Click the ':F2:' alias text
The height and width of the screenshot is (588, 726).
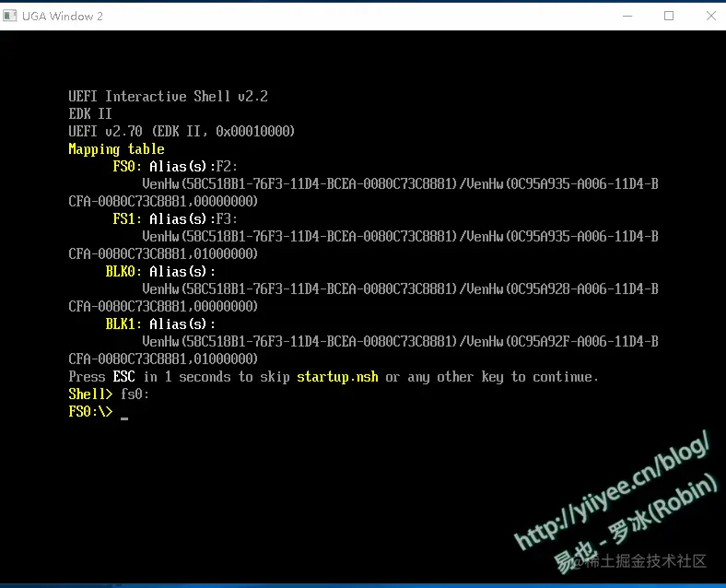click(x=224, y=166)
